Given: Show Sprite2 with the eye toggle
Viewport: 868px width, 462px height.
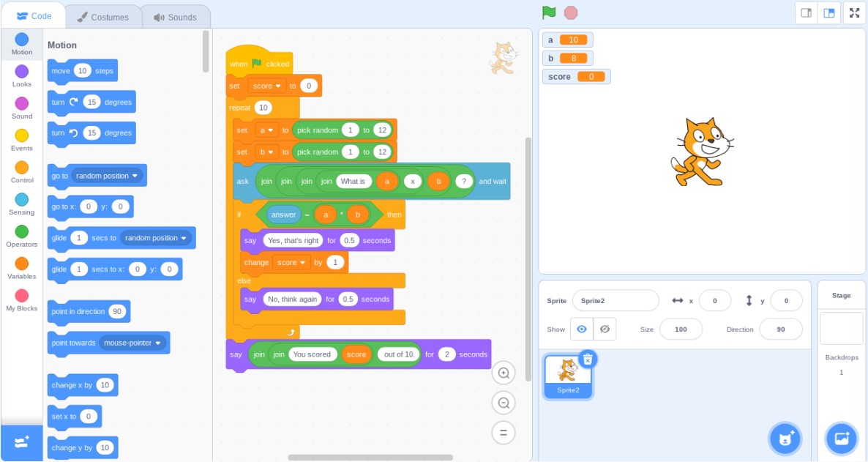Looking at the screenshot, I should click(582, 329).
